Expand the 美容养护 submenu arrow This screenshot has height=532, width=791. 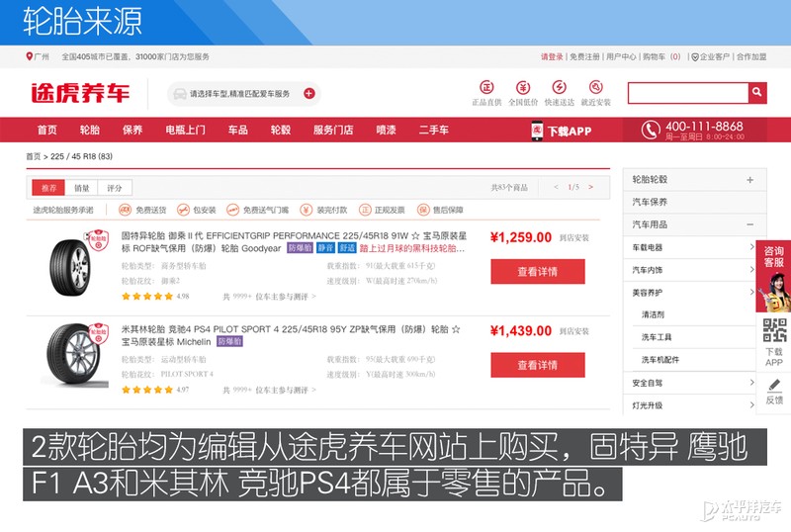pyautogui.click(x=751, y=292)
